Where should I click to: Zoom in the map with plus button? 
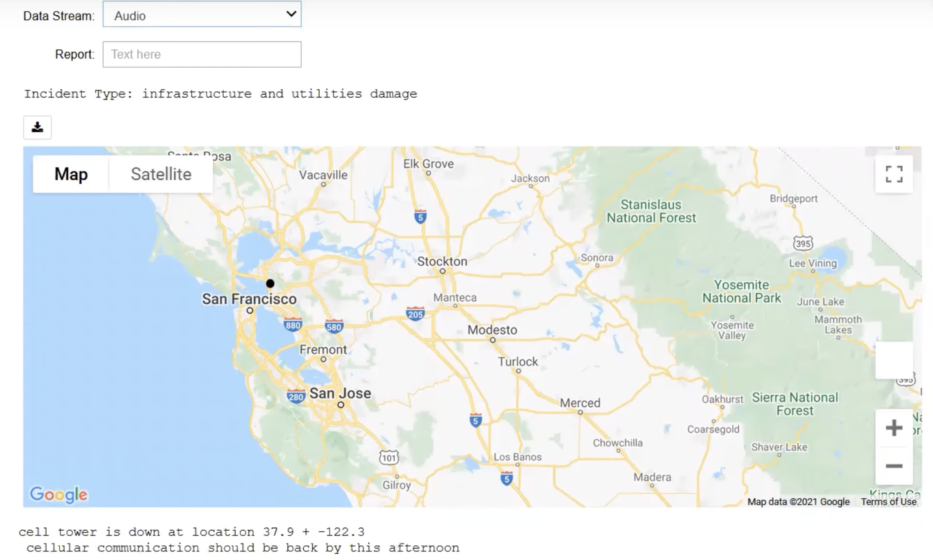coord(894,428)
